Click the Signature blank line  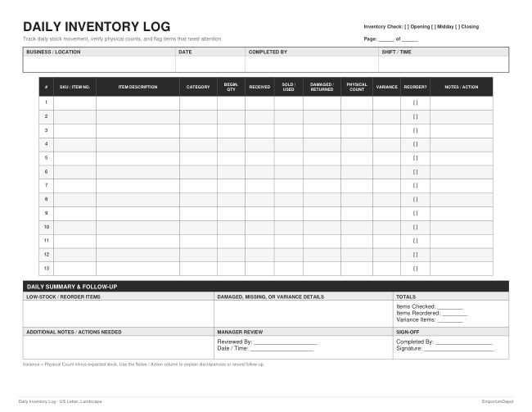(x=458, y=350)
